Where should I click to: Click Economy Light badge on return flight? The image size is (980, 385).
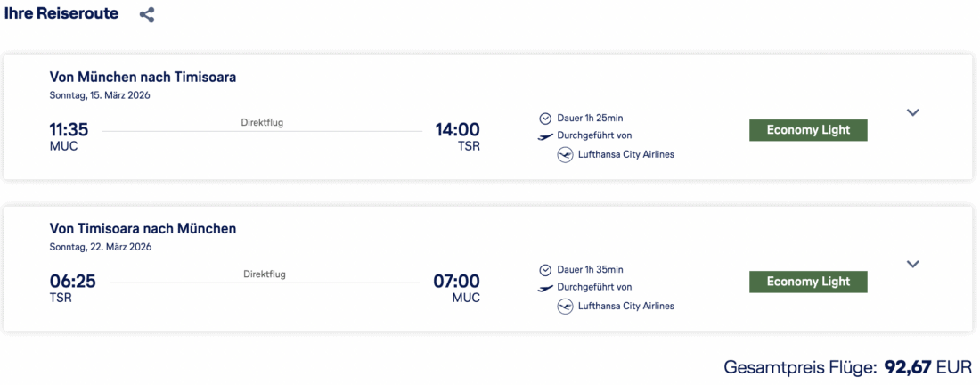pos(808,282)
